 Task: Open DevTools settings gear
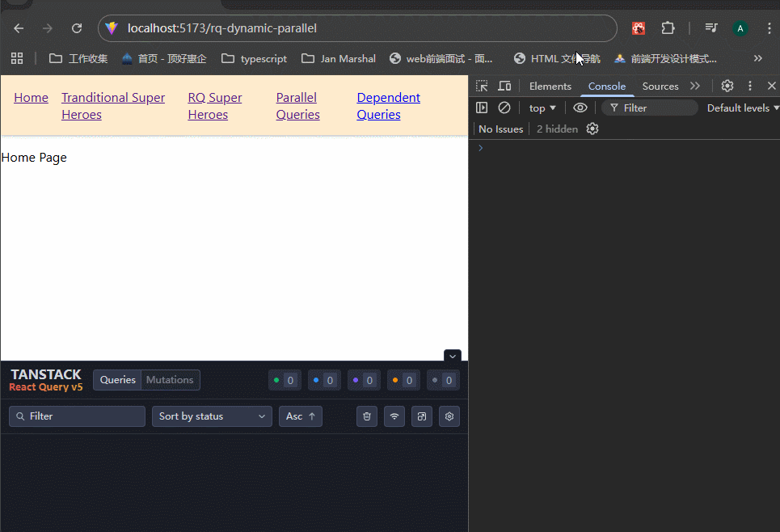click(727, 87)
